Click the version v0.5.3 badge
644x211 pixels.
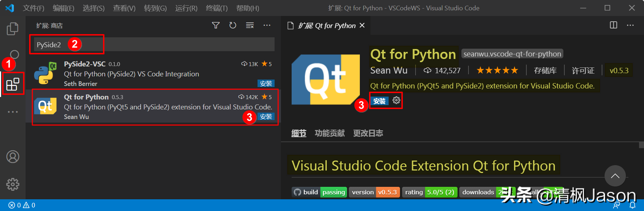(x=374, y=192)
